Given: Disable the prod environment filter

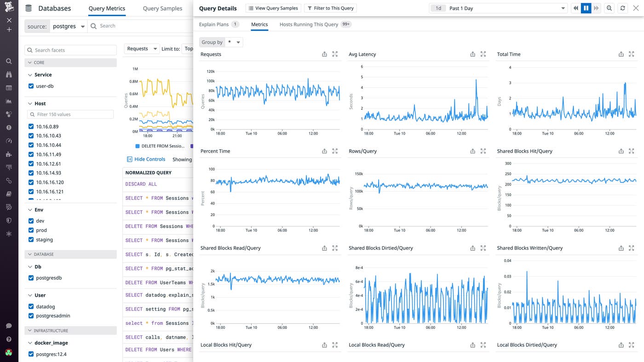Looking at the screenshot, I should coord(31,230).
